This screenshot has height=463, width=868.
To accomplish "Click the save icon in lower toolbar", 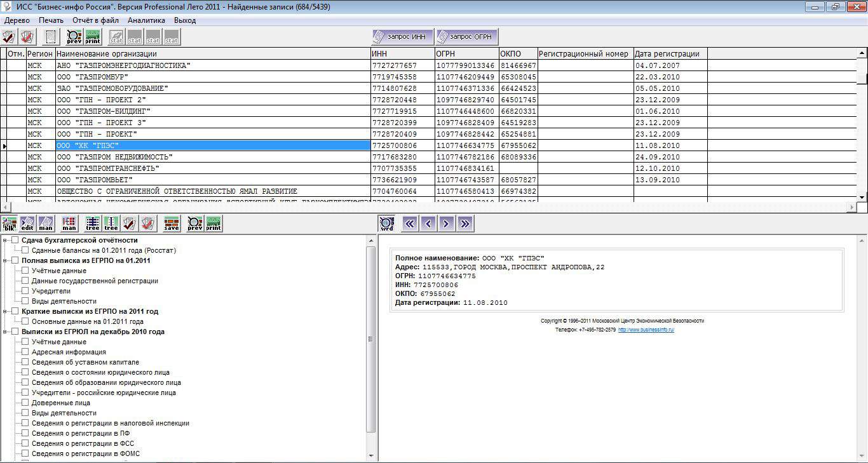I will [x=172, y=224].
